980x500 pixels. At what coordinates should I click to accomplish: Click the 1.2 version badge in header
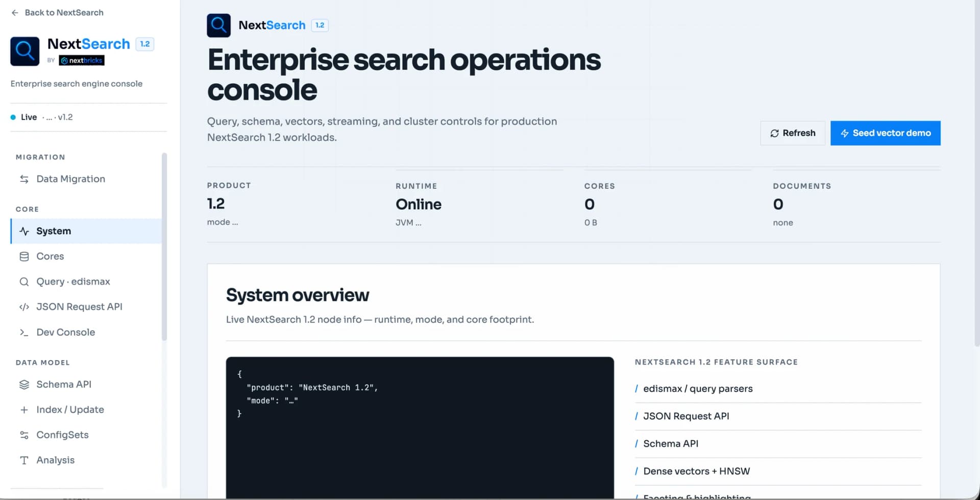[x=320, y=26]
